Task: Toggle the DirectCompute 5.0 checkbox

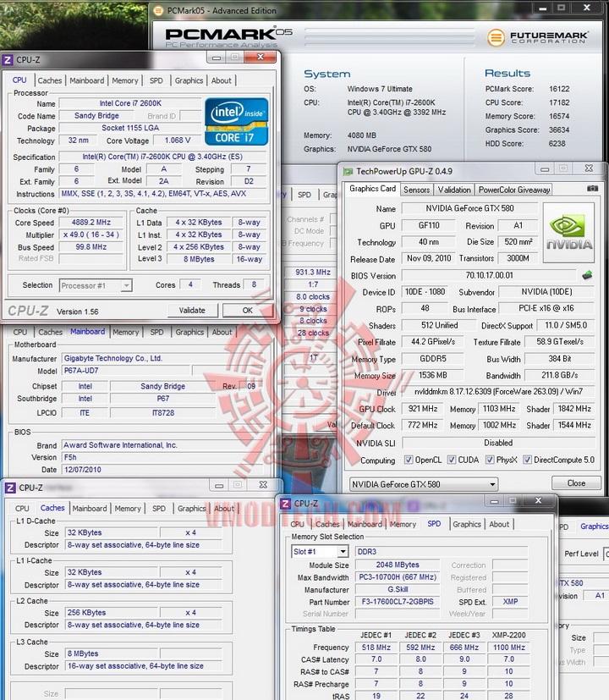Action: tap(527, 460)
